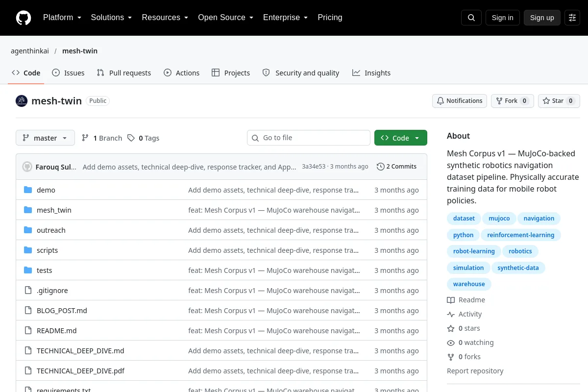Star the mesh-twin repository

559,101
